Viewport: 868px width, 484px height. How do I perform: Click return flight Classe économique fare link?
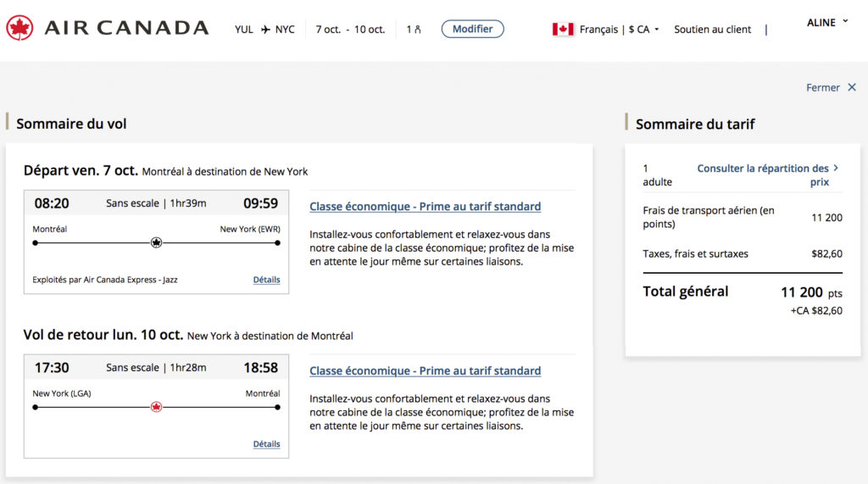coord(425,371)
